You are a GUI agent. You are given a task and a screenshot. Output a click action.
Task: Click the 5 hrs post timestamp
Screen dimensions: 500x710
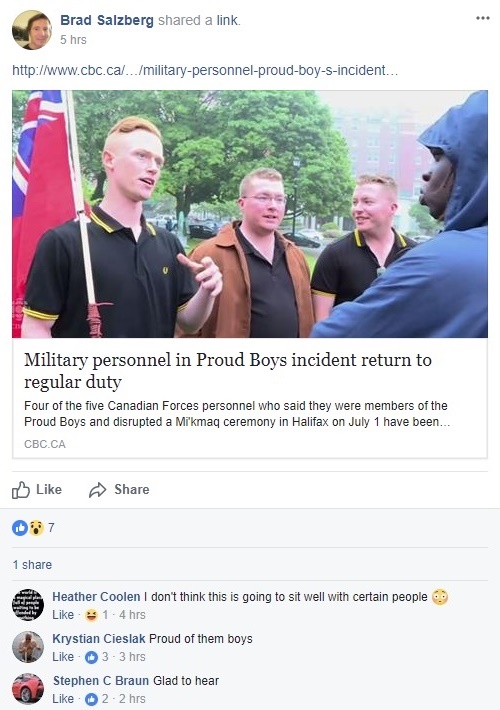pyautogui.click(x=73, y=40)
